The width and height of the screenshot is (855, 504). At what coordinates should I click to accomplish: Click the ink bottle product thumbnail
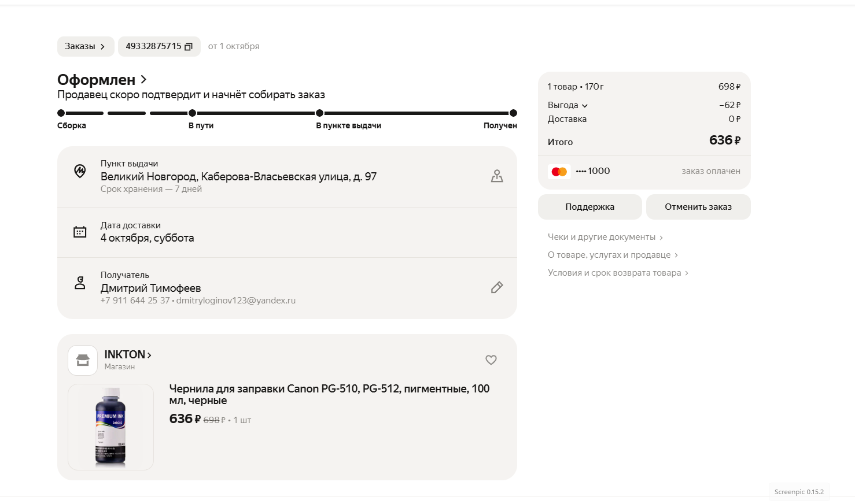pos(110,427)
